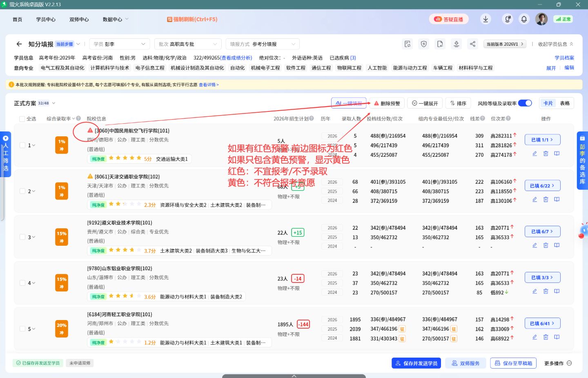The width and height of the screenshot is (588, 378).
Task: Click the file import icon in toolbar
Action: point(440,44)
